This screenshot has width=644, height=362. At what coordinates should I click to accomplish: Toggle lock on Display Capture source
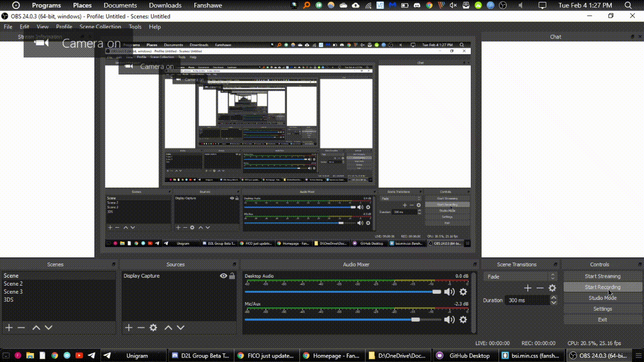pyautogui.click(x=232, y=276)
